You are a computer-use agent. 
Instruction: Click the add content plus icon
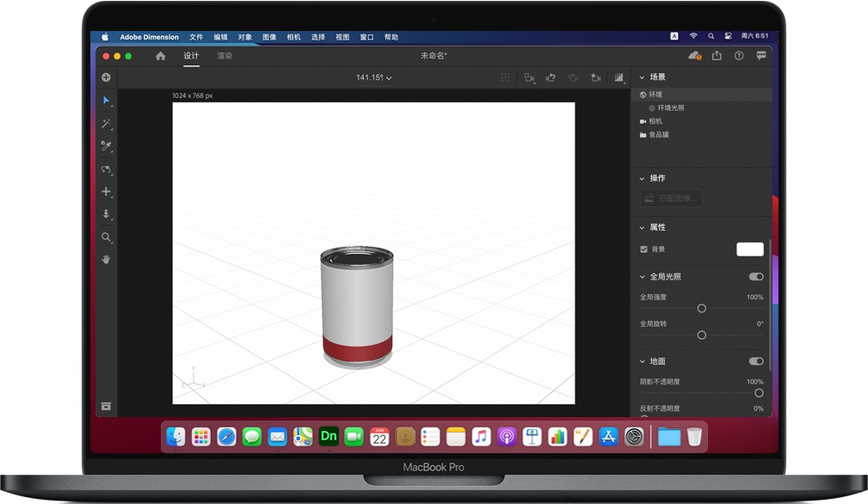pyautogui.click(x=106, y=77)
